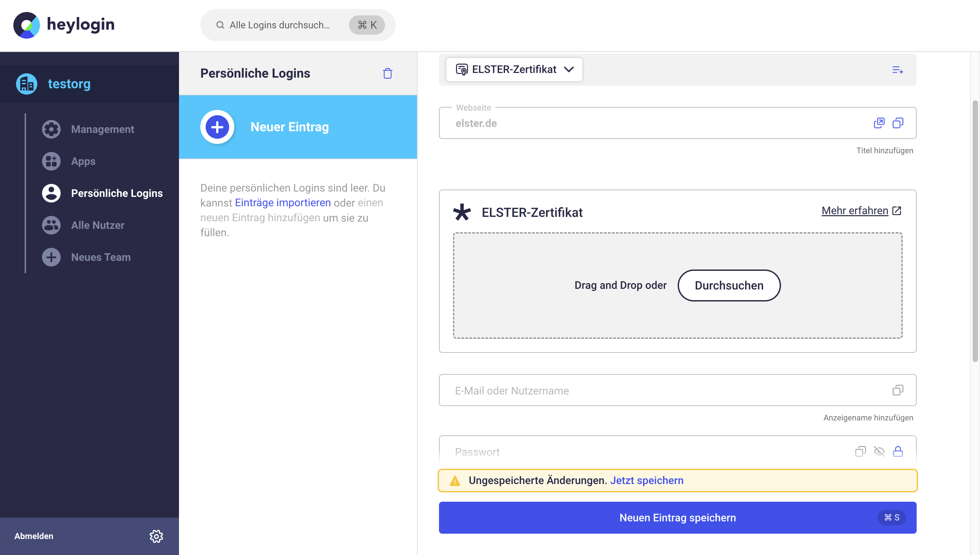
Task: Toggle password visibility eye icon
Action: pos(879,452)
